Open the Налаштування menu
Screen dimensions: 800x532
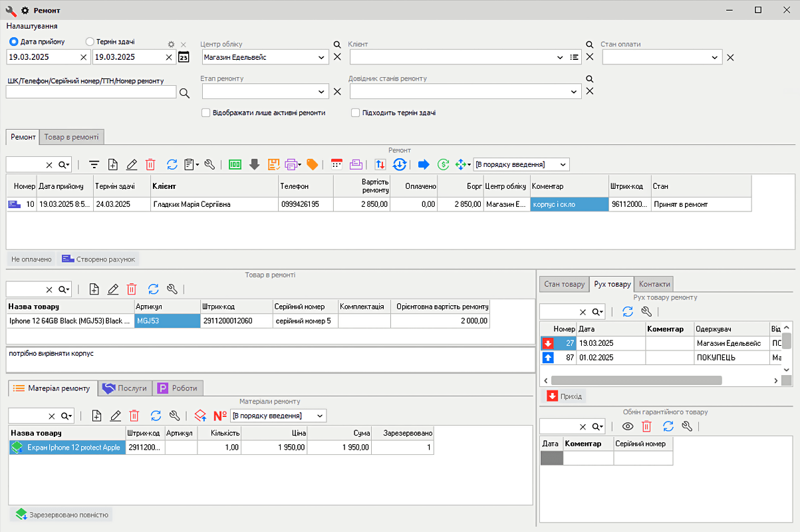[x=32, y=26]
